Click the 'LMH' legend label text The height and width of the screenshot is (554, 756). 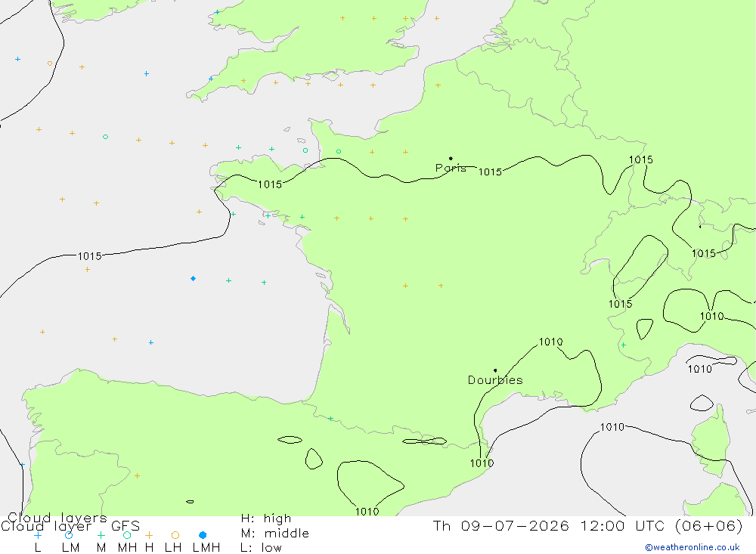[x=206, y=548]
